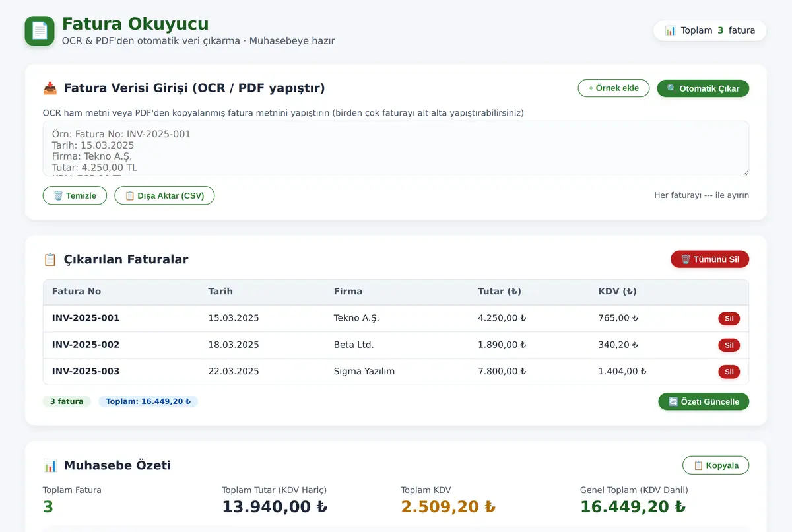792x532 pixels.
Task: Delete all invoices with Tümünü Sil
Action: (709, 259)
